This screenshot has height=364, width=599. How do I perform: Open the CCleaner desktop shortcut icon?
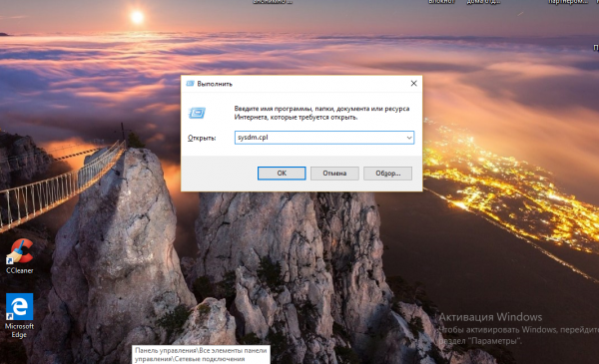(20, 251)
